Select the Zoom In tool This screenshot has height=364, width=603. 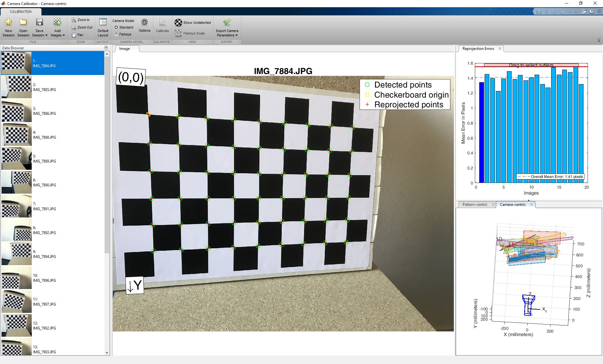point(81,20)
